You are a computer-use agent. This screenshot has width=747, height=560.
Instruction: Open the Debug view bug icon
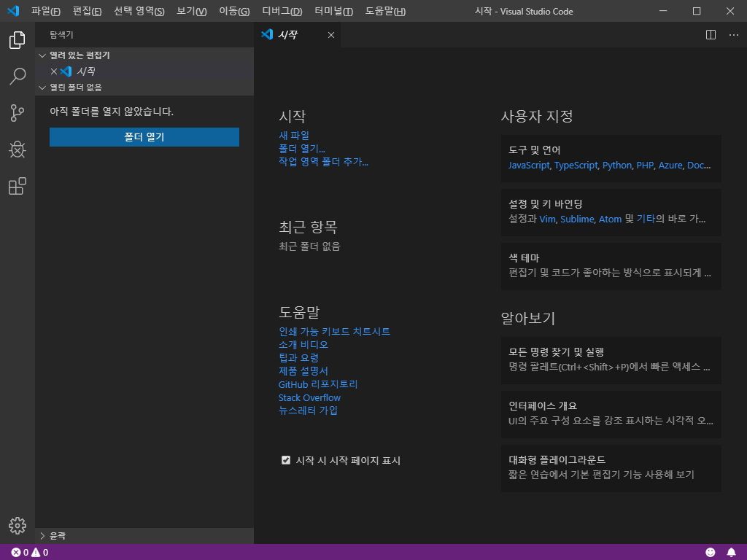pyautogui.click(x=18, y=149)
